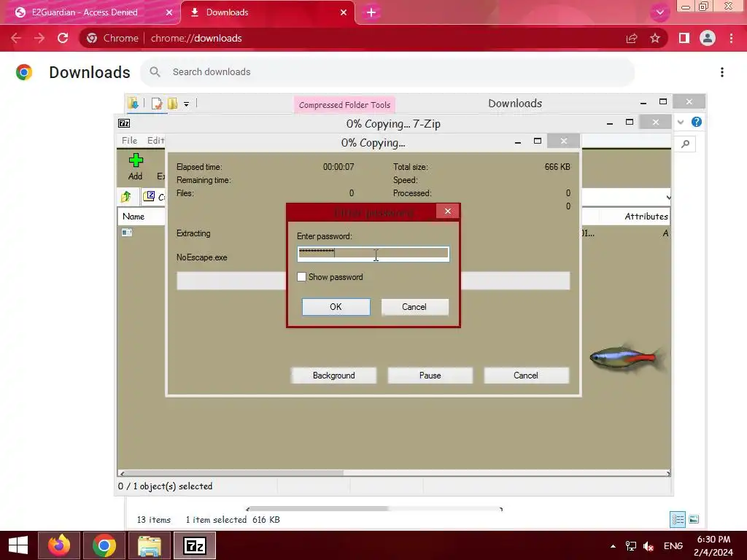This screenshot has height=560, width=747.
Task: Click the chrome://downloads address bar
Action: pyautogui.click(x=196, y=38)
